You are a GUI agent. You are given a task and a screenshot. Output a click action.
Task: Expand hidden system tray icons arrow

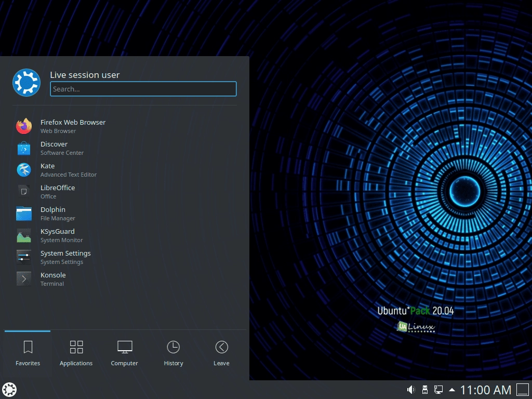[451, 390]
